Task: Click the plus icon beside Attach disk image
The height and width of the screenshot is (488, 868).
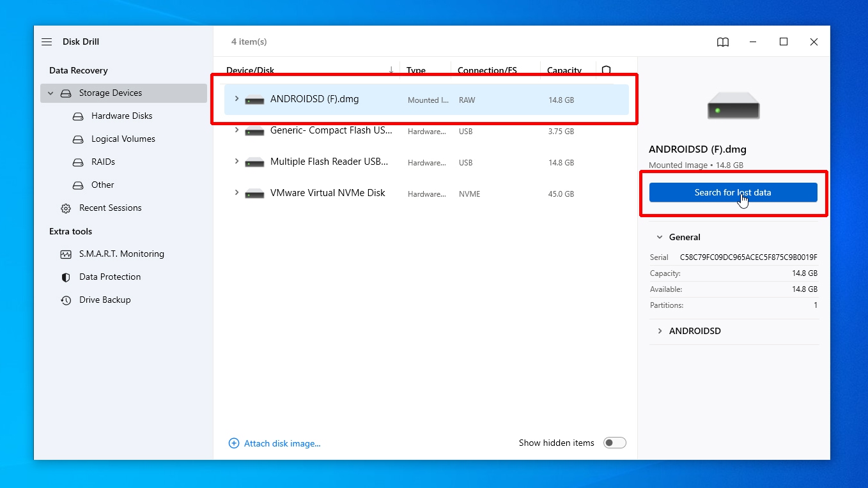Action: pyautogui.click(x=234, y=443)
